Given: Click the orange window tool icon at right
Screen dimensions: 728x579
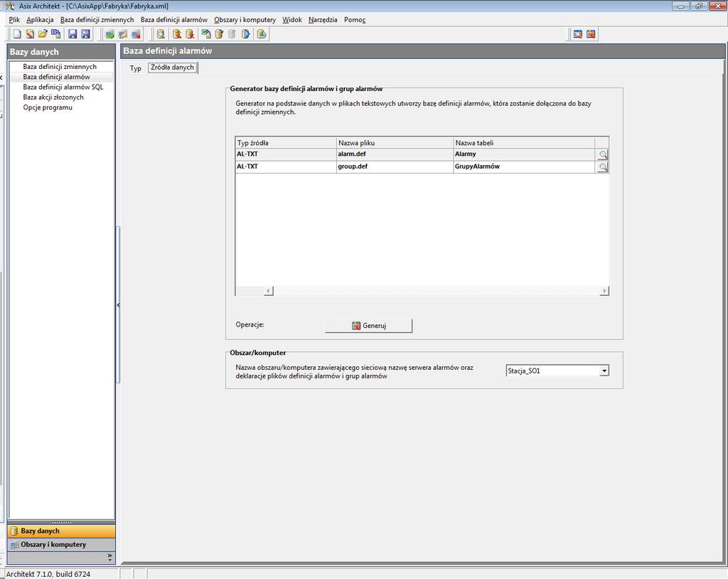Looking at the screenshot, I should [x=591, y=34].
